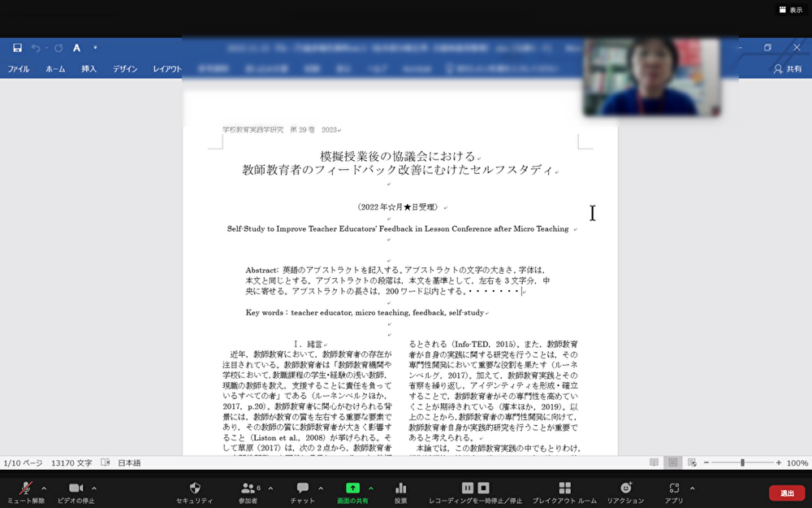812x508 pixels.
Task: Click the Save icon in Word's quick access toolbar
Action: point(17,48)
